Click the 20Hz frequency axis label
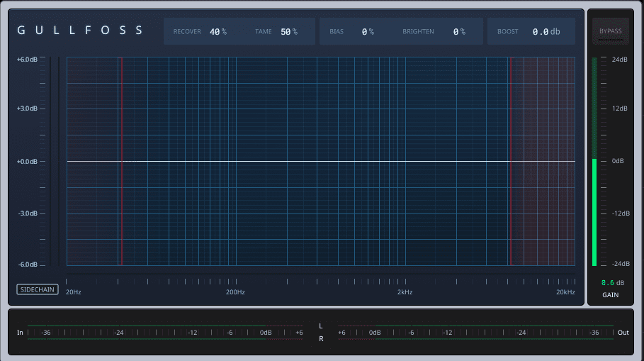 (x=74, y=292)
